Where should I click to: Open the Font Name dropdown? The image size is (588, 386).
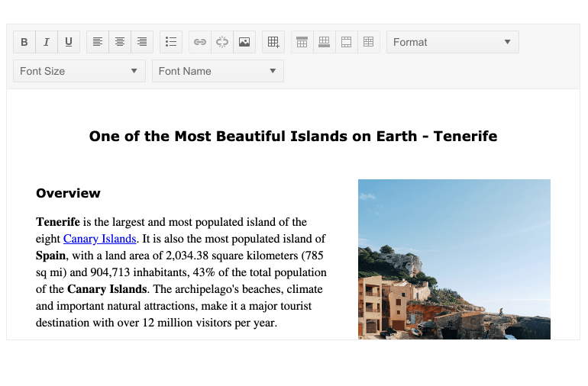point(218,71)
